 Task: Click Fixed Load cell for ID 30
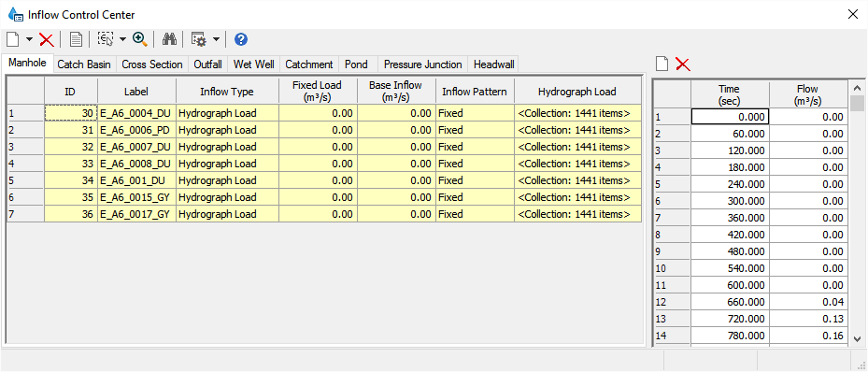[x=318, y=113]
